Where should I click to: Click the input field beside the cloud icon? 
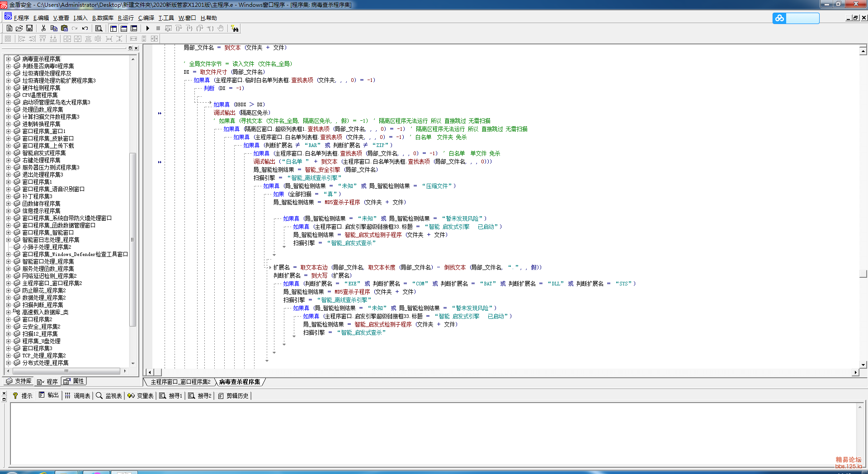click(x=802, y=18)
